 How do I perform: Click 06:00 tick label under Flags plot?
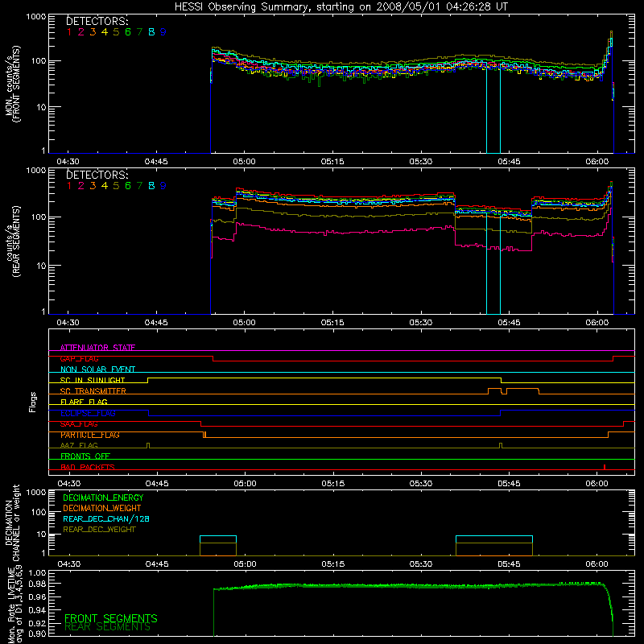pyautogui.click(x=597, y=484)
